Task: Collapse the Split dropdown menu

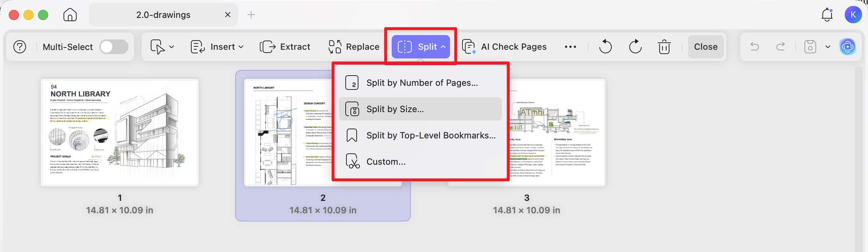Action: pyautogui.click(x=421, y=47)
